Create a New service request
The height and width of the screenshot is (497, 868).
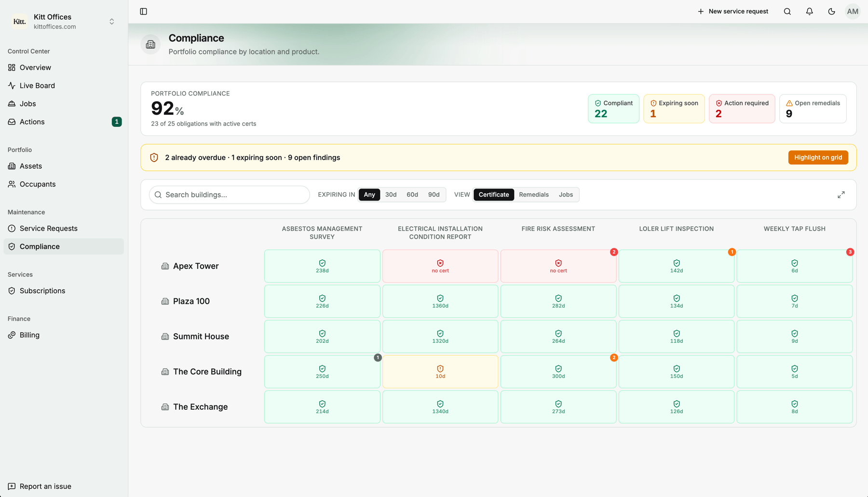[733, 12]
